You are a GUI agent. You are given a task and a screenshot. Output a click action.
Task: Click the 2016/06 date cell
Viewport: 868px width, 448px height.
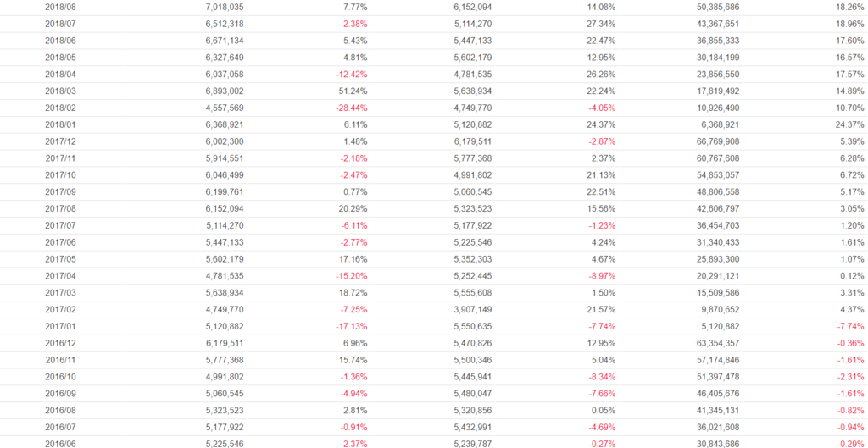click(60, 443)
